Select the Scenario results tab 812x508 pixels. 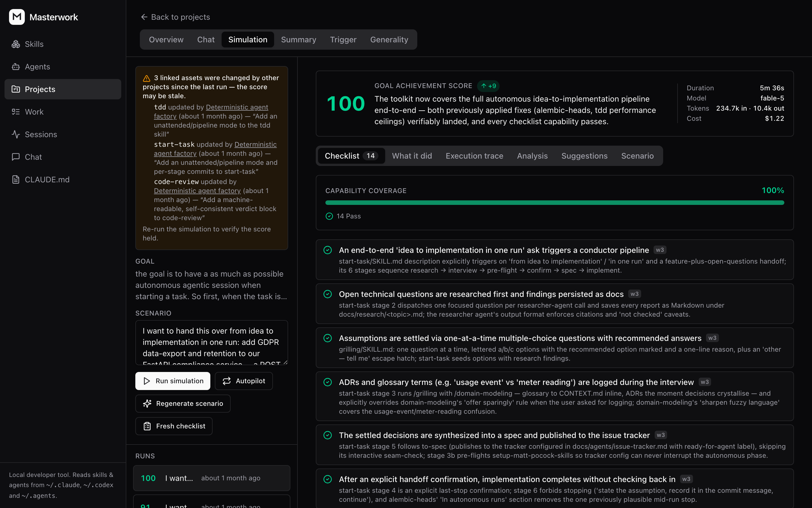point(637,156)
